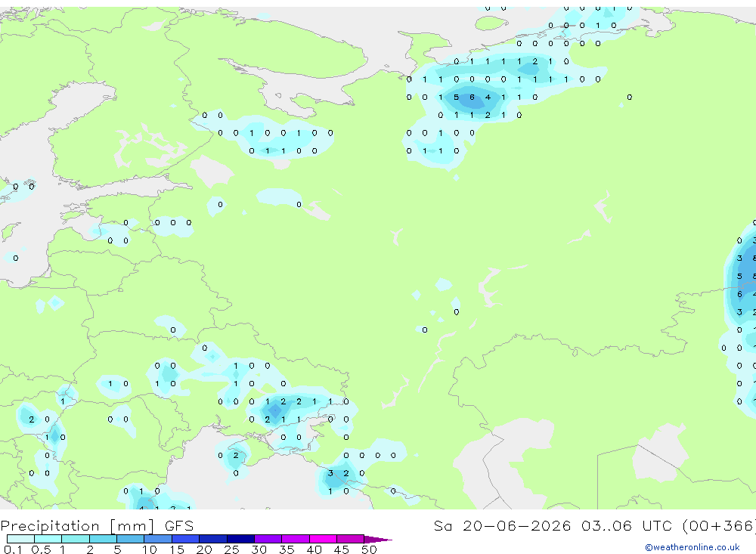Choose the 20–25 mm dark blue swatch
Viewport: 756px width, 554px height.
pos(212,539)
